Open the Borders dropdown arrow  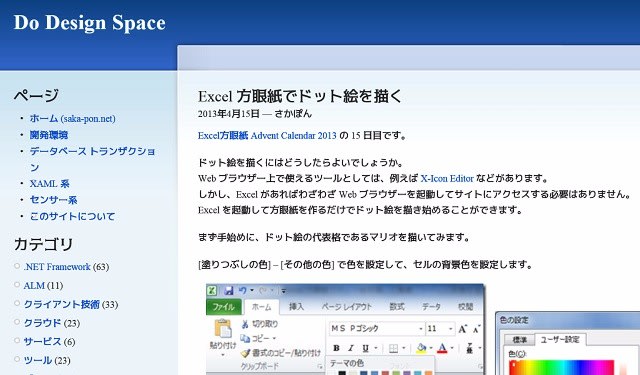pyautogui.click(x=404, y=348)
